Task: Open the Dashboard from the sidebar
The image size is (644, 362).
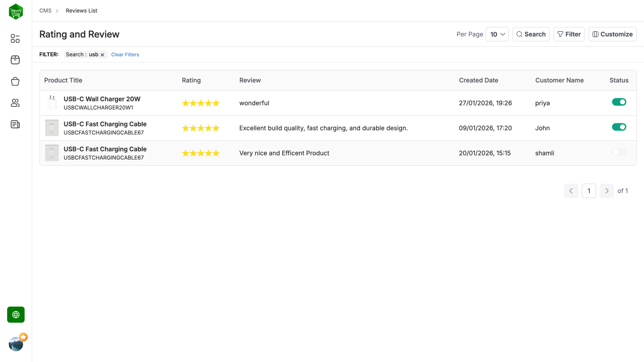Action: [15, 38]
